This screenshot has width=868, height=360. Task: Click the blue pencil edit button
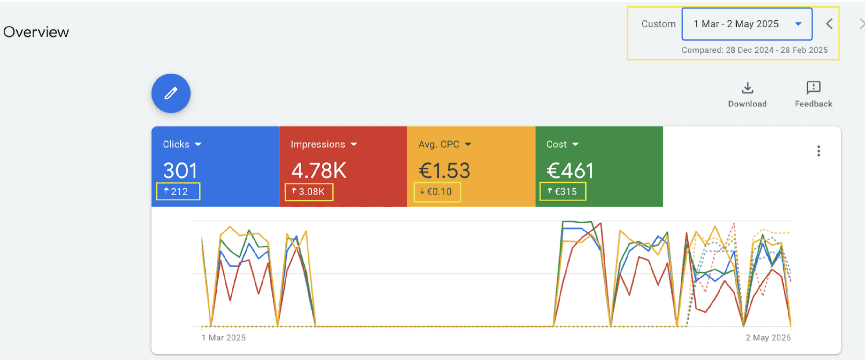[x=171, y=93]
